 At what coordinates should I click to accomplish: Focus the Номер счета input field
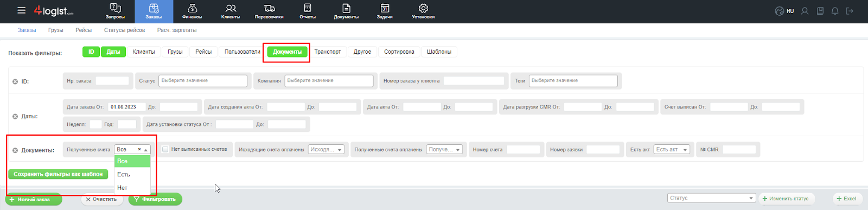[x=524, y=149]
